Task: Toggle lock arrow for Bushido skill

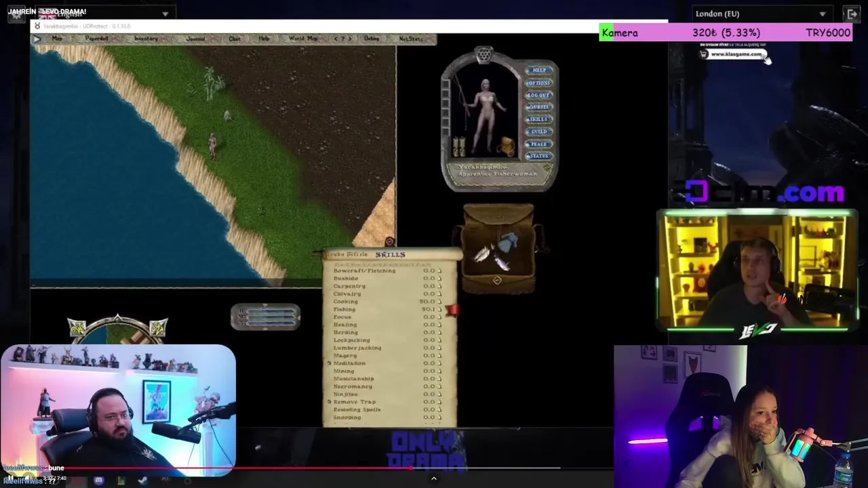Action: coord(439,279)
